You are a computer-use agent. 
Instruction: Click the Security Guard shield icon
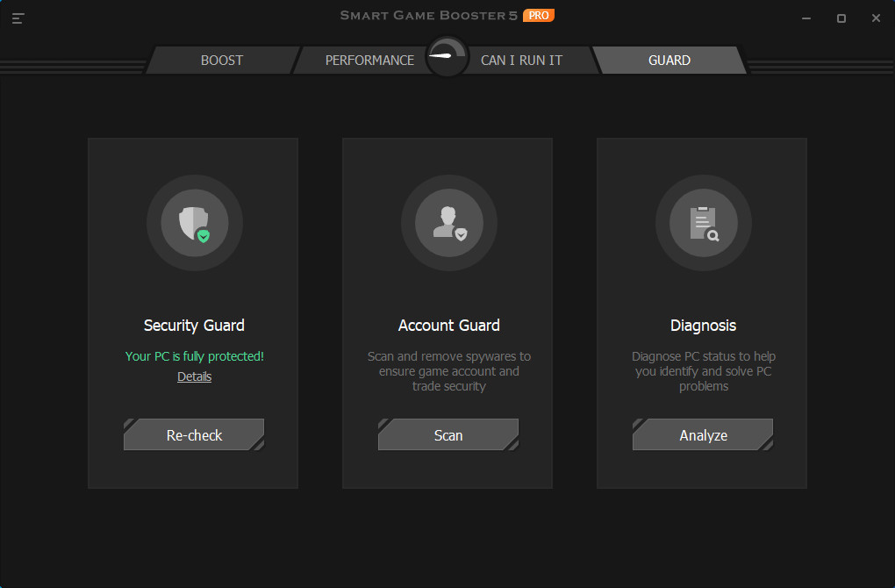tap(194, 223)
